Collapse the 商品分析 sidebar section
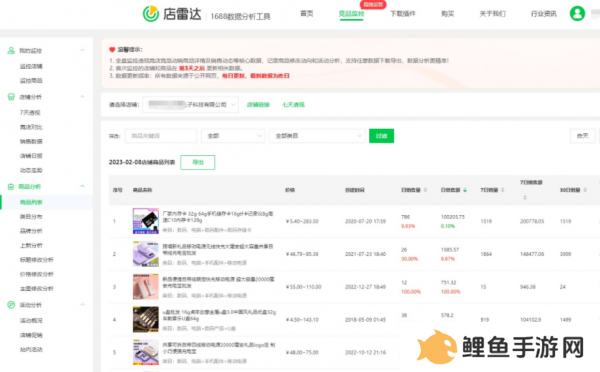The height and width of the screenshot is (372, 600). tap(82, 186)
